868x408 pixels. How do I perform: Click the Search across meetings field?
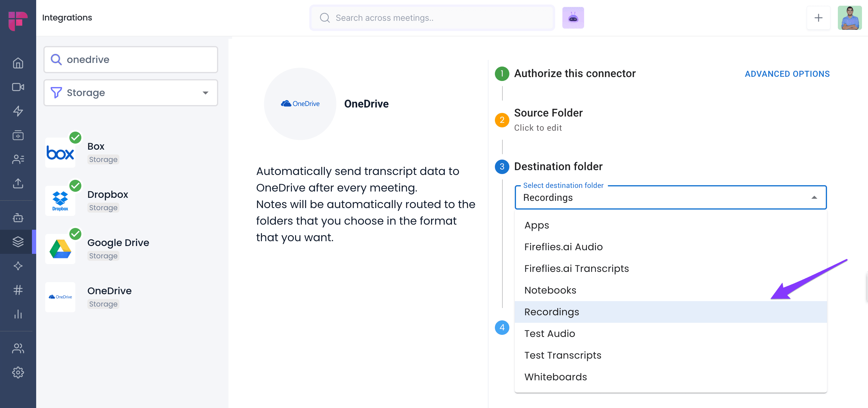pos(432,18)
